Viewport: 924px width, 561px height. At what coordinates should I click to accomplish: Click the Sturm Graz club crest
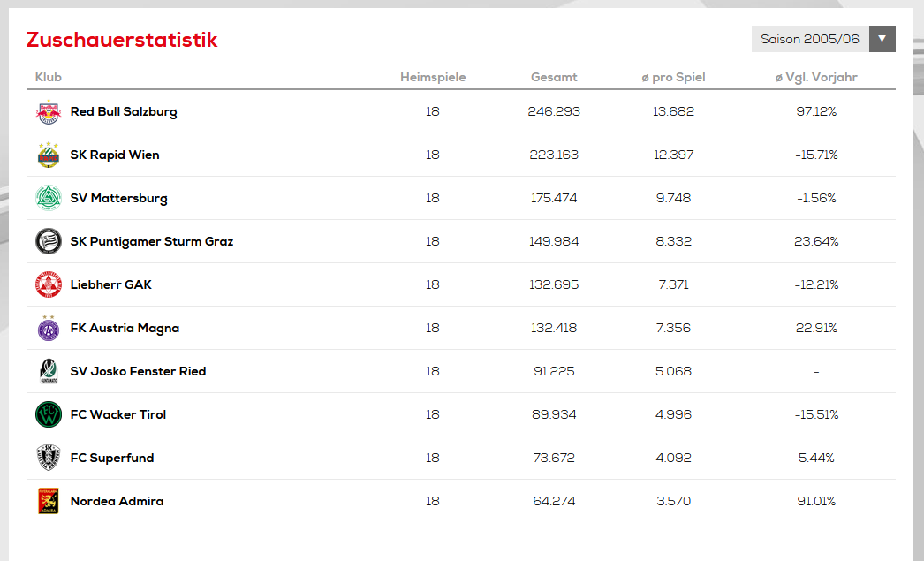(49, 241)
